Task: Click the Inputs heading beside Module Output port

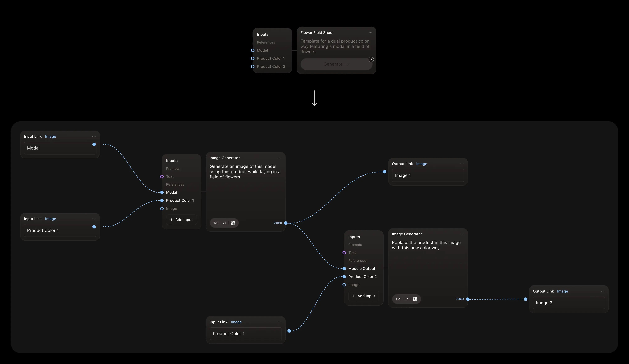Action: click(354, 237)
